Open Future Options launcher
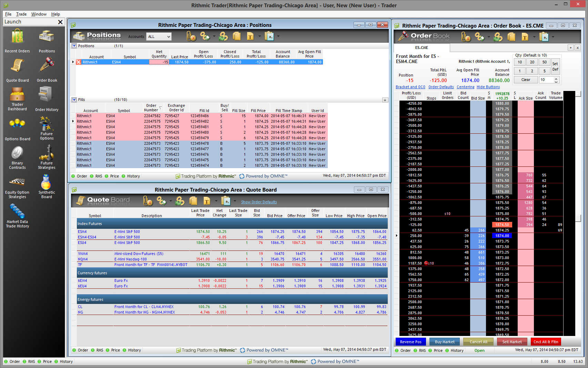Image resolution: width=588 pixels, height=368 pixels. (x=47, y=128)
